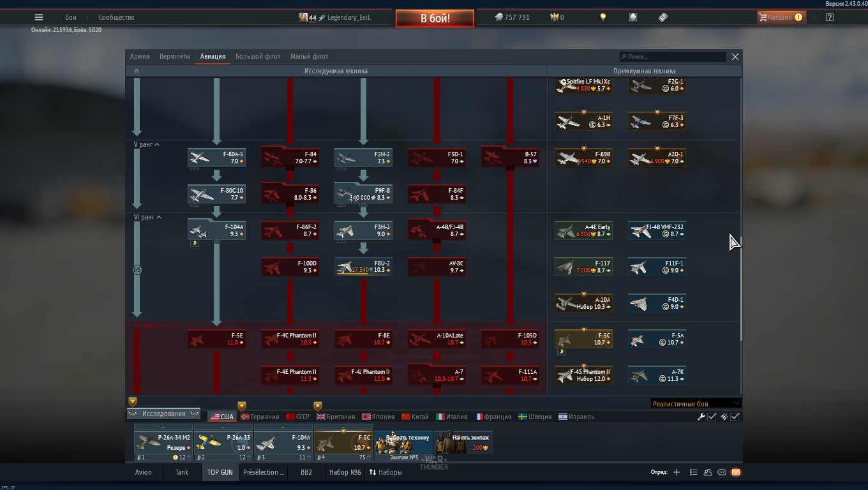This screenshot has height=490, width=868.
Task: Select the P-26A-34 M2 crew slot
Action: pos(163,442)
